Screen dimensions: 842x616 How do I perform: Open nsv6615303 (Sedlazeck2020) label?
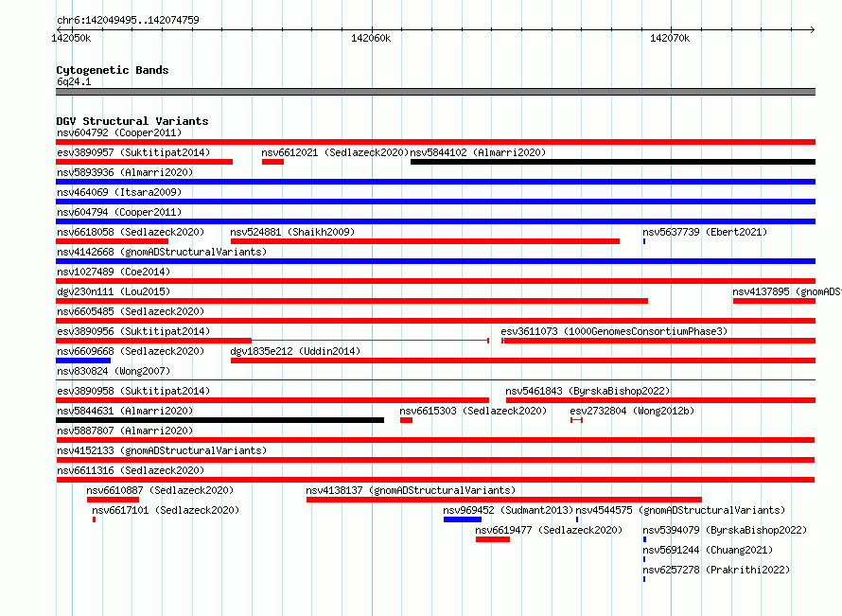point(473,411)
